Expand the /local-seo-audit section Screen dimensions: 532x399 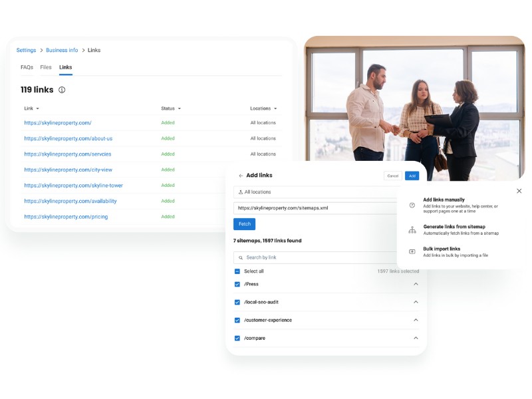coord(416,302)
